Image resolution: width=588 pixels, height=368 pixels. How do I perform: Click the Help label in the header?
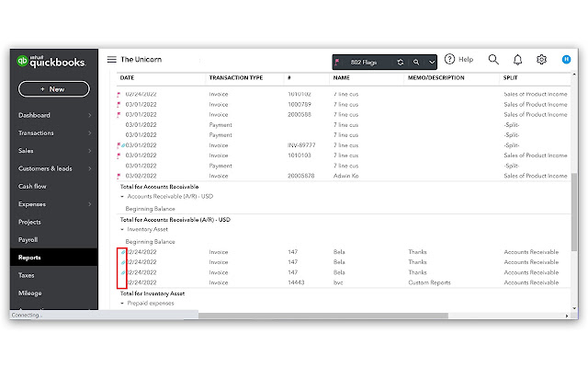point(466,59)
